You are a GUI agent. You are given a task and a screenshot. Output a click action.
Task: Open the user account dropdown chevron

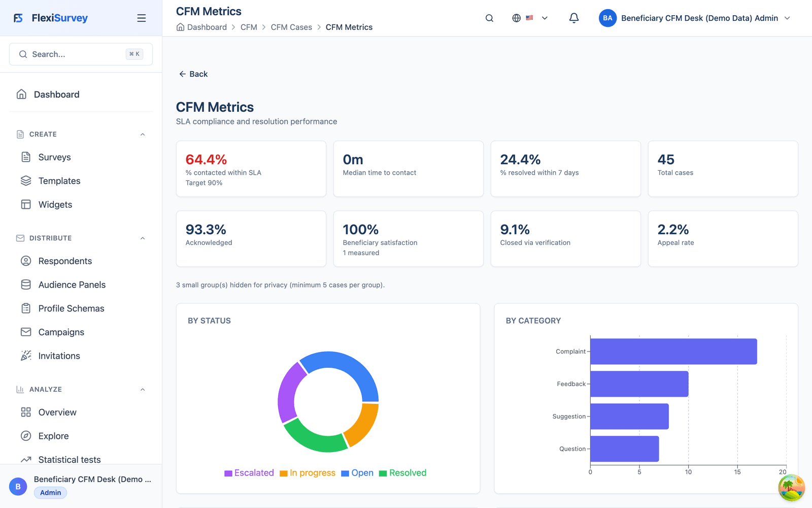787,18
